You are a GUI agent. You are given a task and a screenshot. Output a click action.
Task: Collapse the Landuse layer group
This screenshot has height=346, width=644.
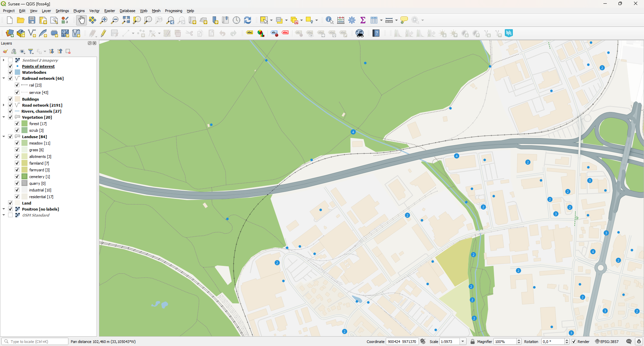[x=4, y=137]
